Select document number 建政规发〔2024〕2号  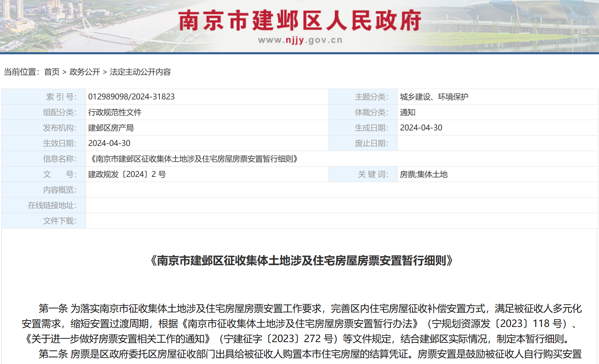127,174
